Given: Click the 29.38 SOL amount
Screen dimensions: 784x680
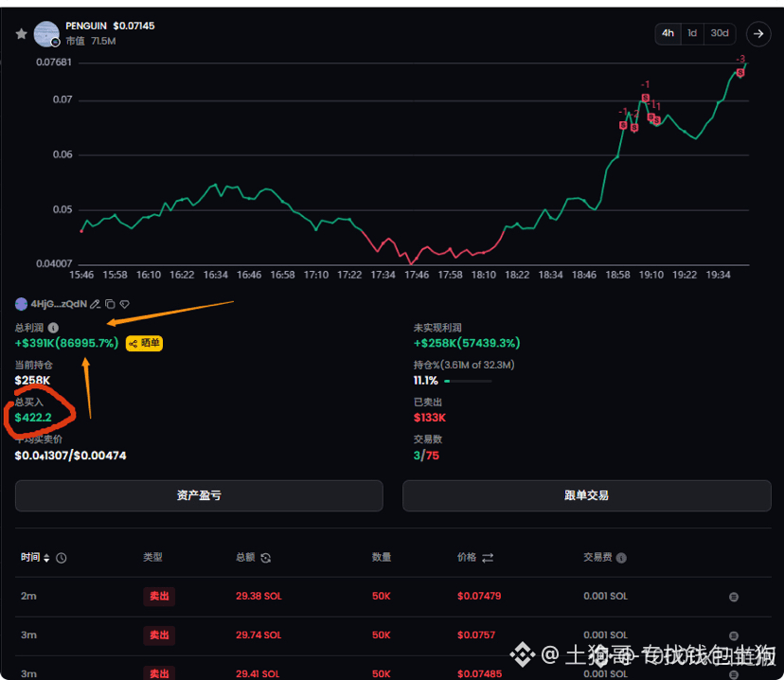Looking at the screenshot, I should [258, 596].
